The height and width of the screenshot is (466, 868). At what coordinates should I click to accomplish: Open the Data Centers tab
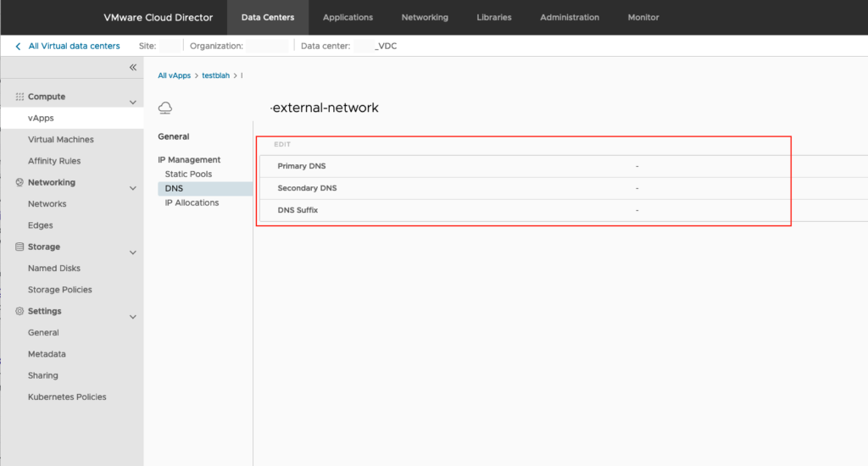(268, 18)
